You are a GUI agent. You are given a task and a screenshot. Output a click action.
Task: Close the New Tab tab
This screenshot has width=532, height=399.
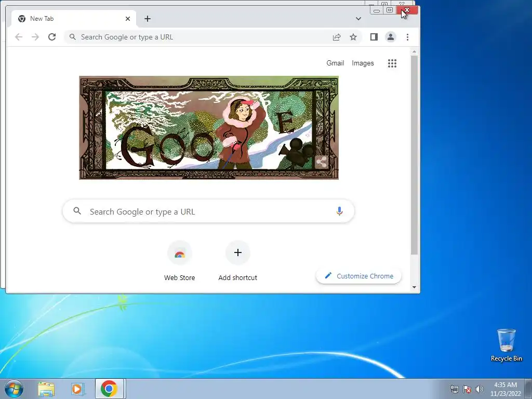[128, 19]
